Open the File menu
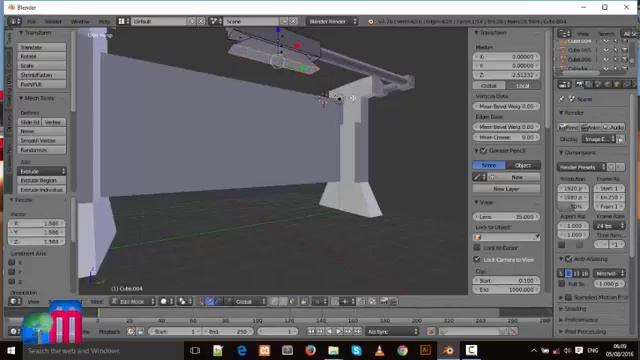 tap(31, 21)
